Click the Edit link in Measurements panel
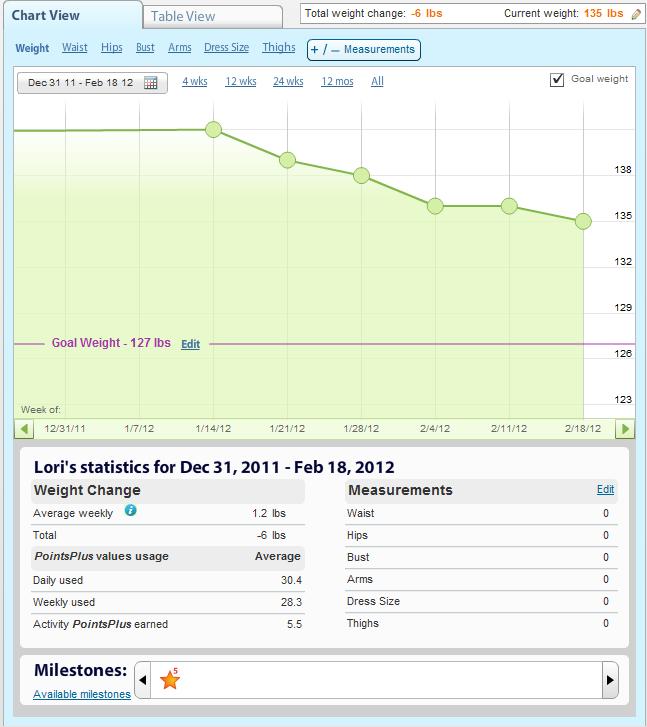 click(x=605, y=490)
